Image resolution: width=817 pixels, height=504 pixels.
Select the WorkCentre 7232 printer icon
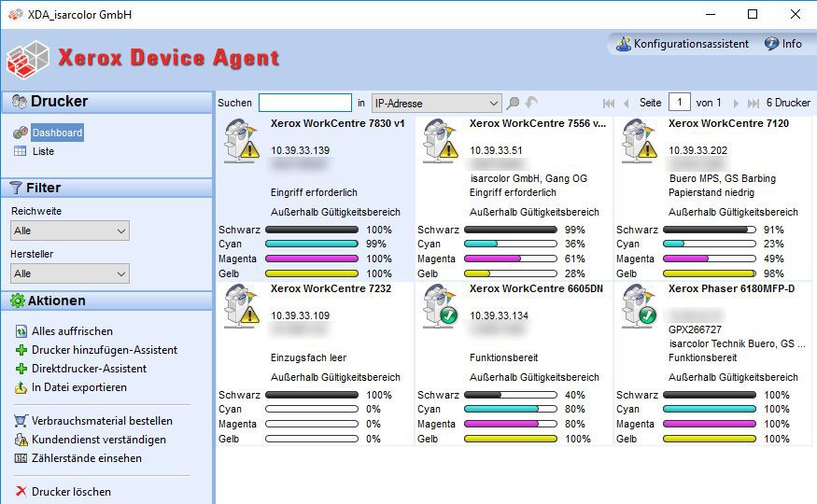point(241,305)
